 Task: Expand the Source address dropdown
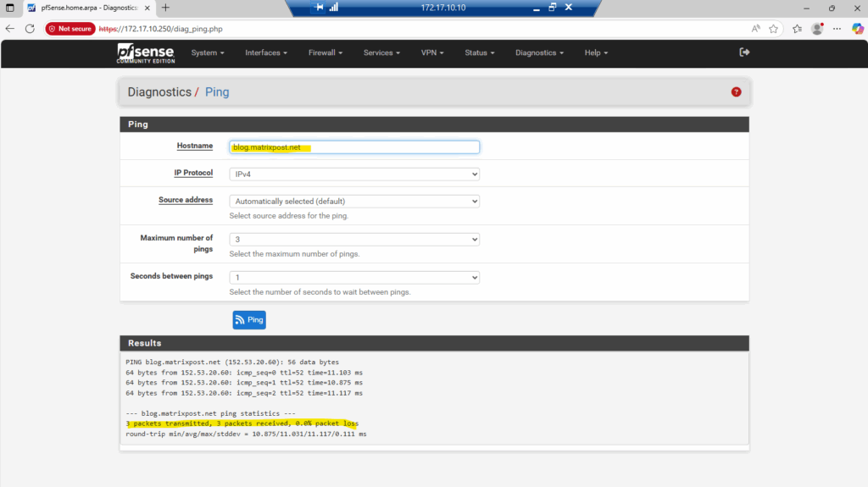(354, 202)
